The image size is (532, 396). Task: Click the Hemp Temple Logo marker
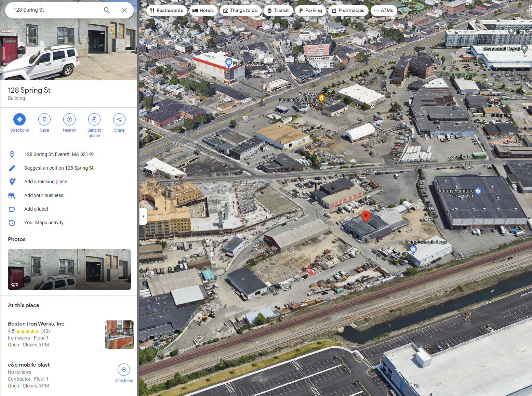413,250
